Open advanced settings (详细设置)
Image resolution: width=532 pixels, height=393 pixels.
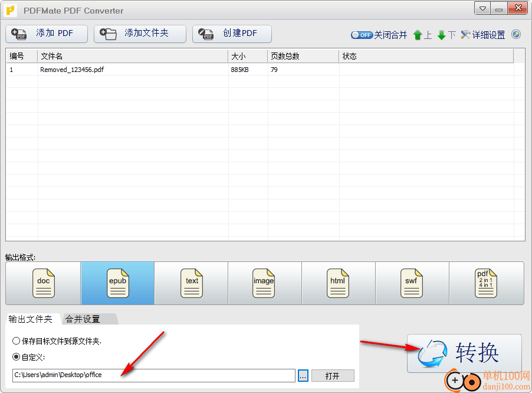[483, 35]
